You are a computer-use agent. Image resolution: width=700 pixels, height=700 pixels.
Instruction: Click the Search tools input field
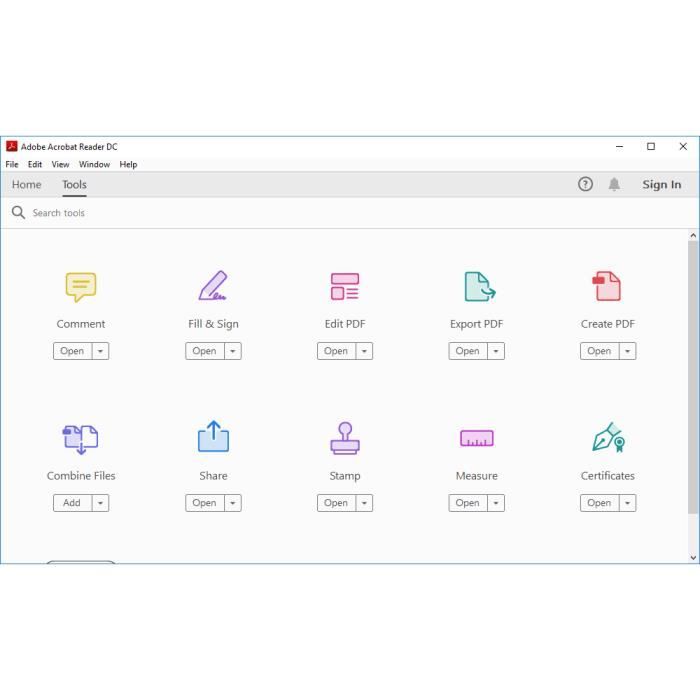[x=348, y=213]
